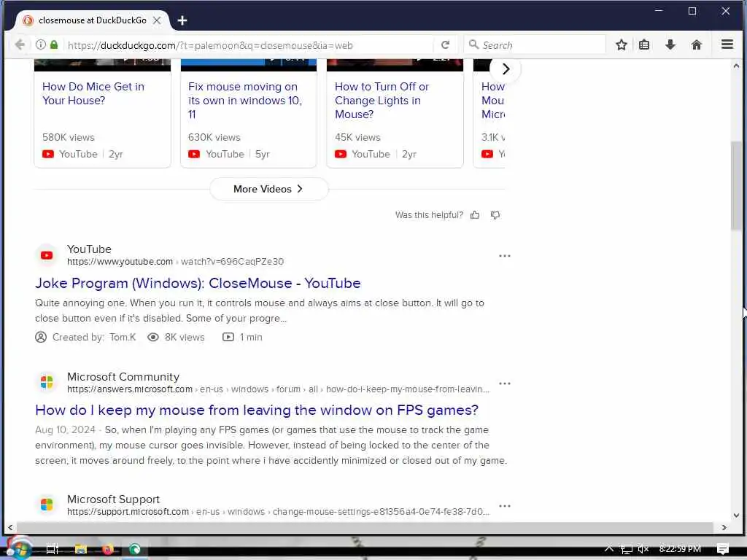The width and height of the screenshot is (747, 560).
Task: Show next videos with the carousel arrow
Action: click(x=506, y=69)
